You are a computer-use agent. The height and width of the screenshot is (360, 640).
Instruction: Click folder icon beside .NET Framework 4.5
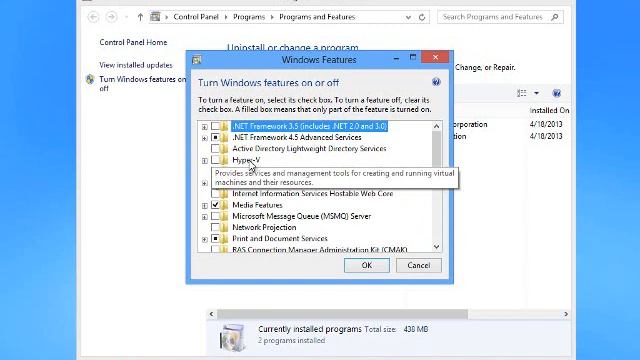coord(224,138)
